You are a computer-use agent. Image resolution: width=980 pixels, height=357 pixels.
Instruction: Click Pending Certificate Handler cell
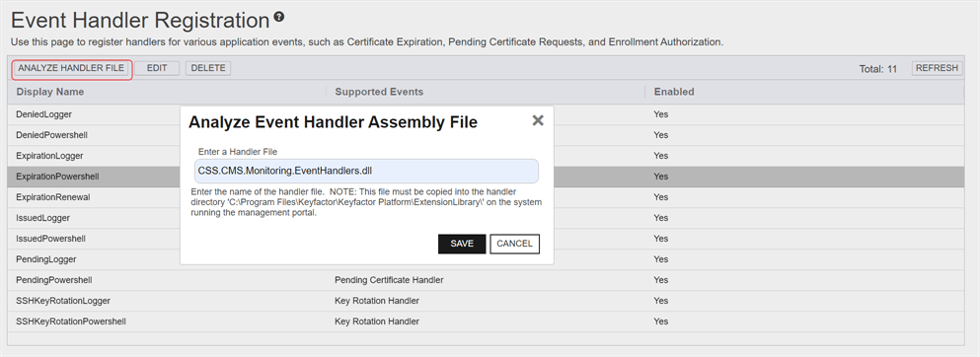(390, 280)
